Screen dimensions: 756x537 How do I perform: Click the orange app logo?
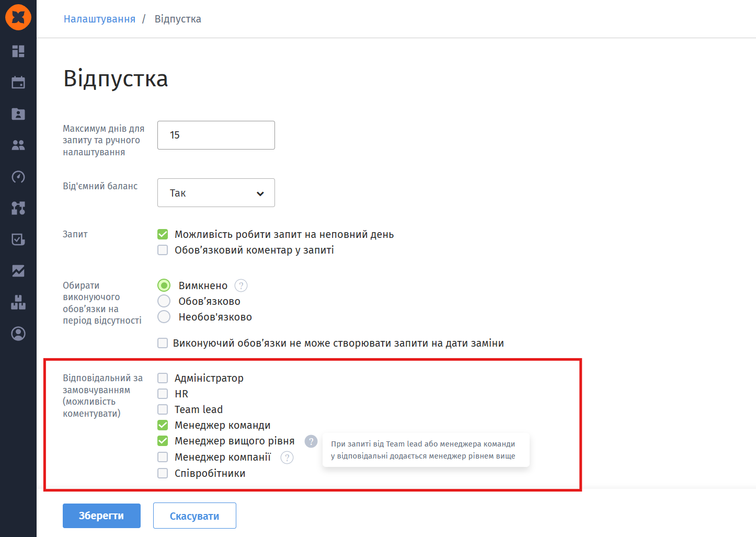(x=18, y=17)
